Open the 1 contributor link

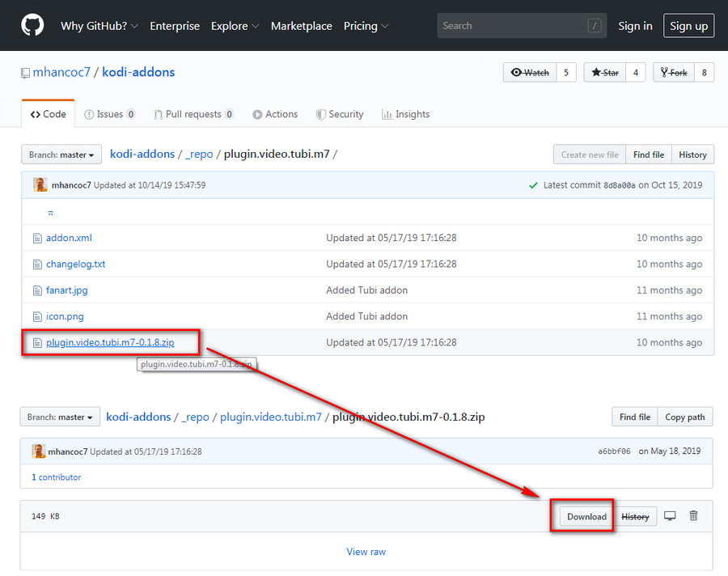[x=56, y=477]
